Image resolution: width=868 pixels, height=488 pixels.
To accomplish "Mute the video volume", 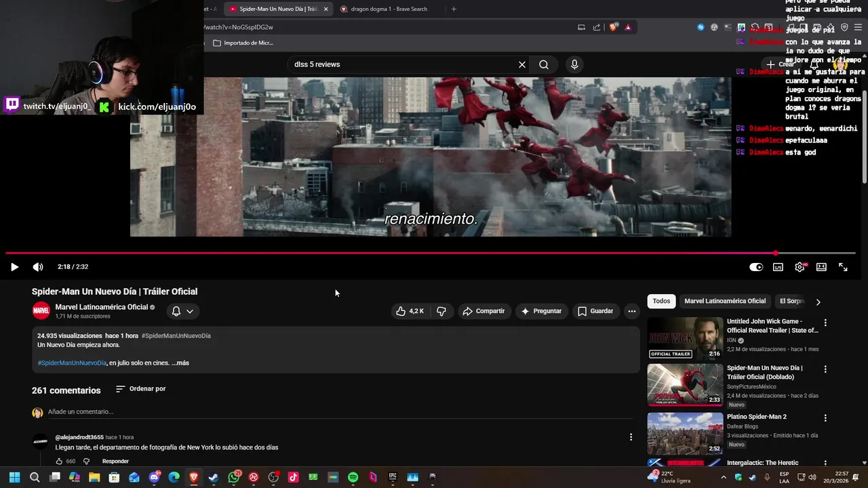I will click(38, 267).
